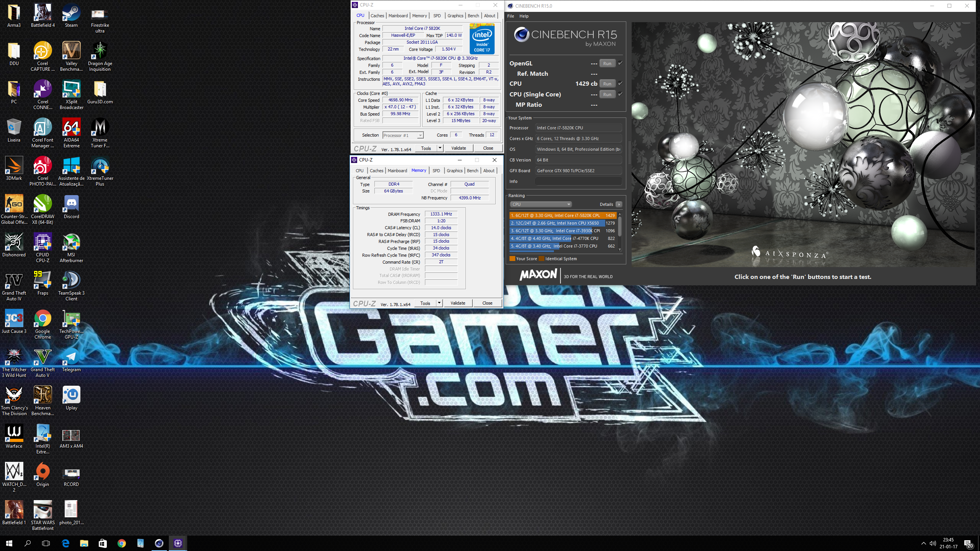
Task: Open the 3DMark desktop shortcut
Action: tap(14, 168)
